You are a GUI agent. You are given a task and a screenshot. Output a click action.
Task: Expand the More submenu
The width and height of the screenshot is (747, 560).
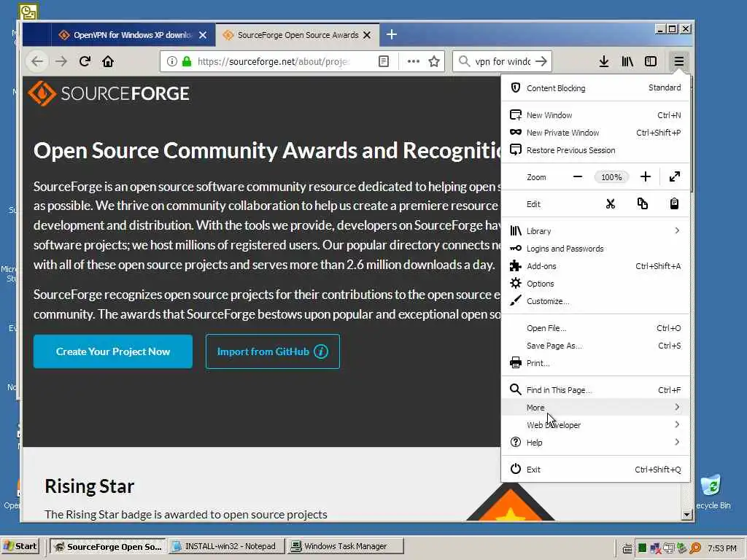(x=595, y=408)
